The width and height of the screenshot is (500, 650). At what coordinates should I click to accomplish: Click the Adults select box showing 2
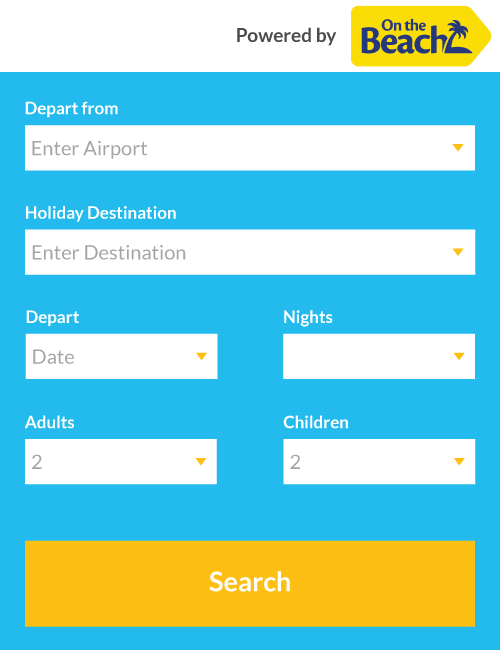tap(121, 461)
